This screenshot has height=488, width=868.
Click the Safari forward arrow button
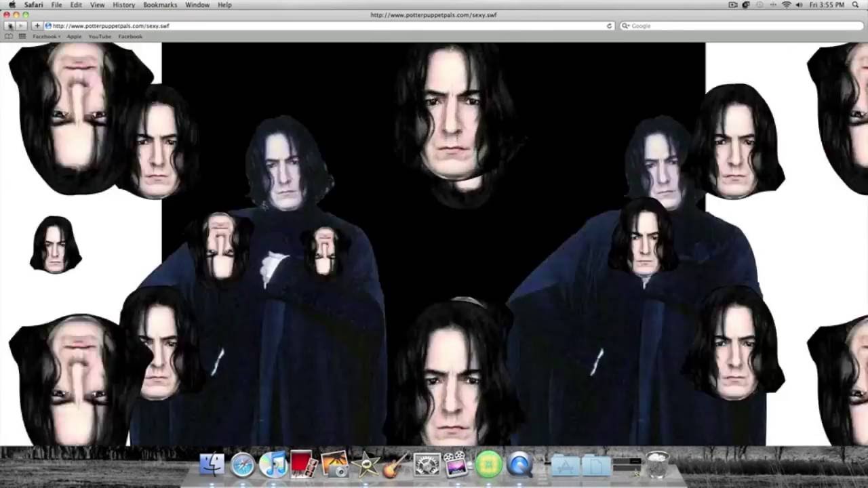pyautogui.click(x=22, y=26)
